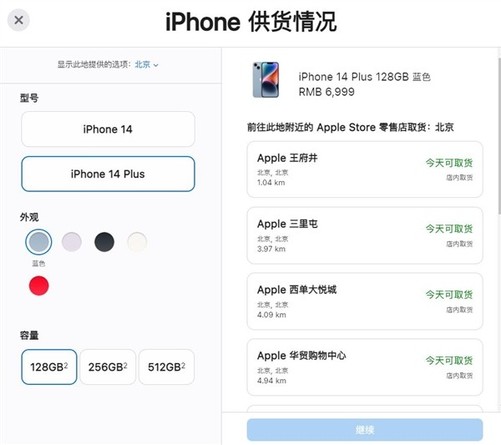This screenshot has height=445, width=501.
Task: Choose the red color swatch
Action: coord(39,286)
